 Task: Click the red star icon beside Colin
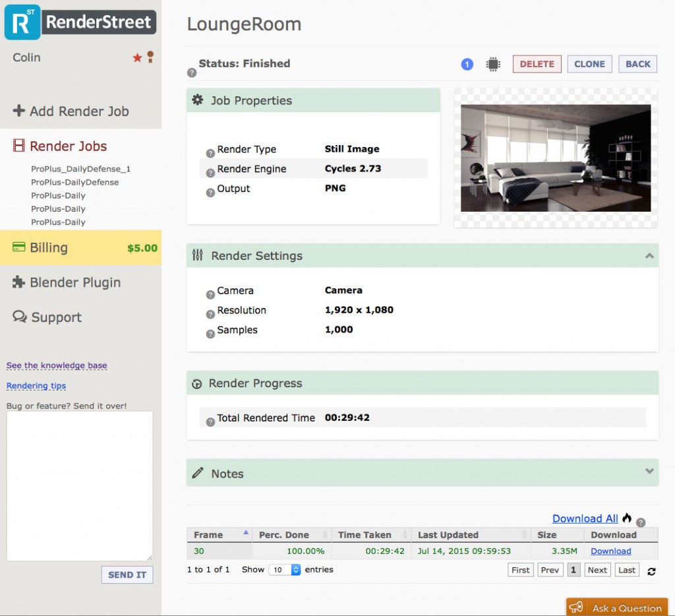point(137,58)
